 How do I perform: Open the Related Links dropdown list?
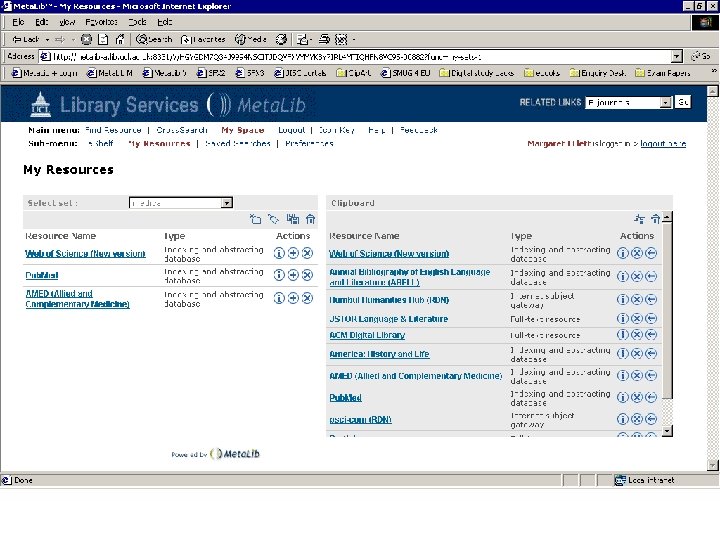tap(666, 102)
